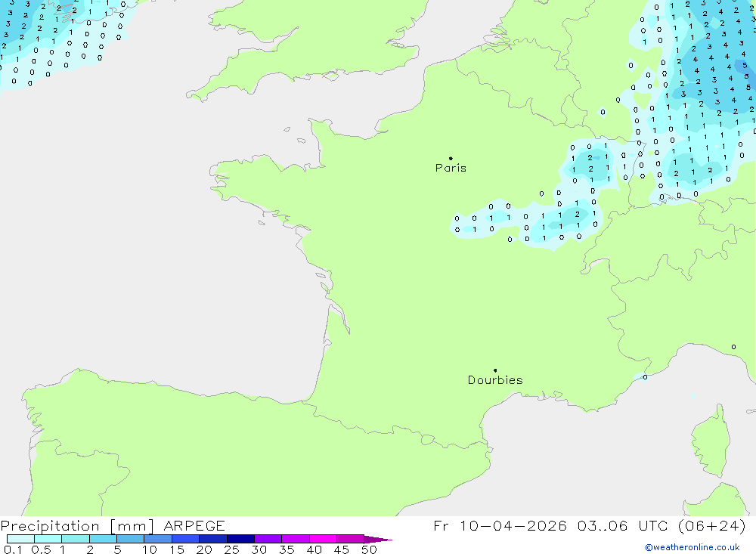Select the Paris map label
The image size is (756, 554).
(x=451, y=168)
